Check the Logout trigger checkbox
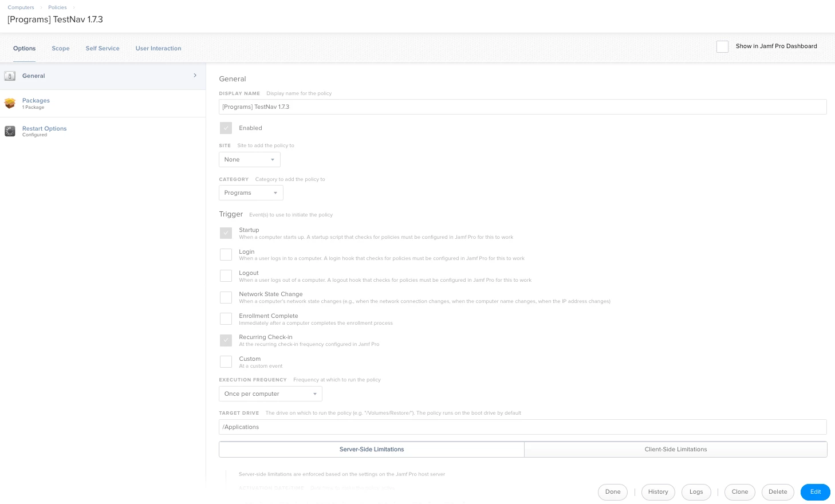 pos(226,276)
